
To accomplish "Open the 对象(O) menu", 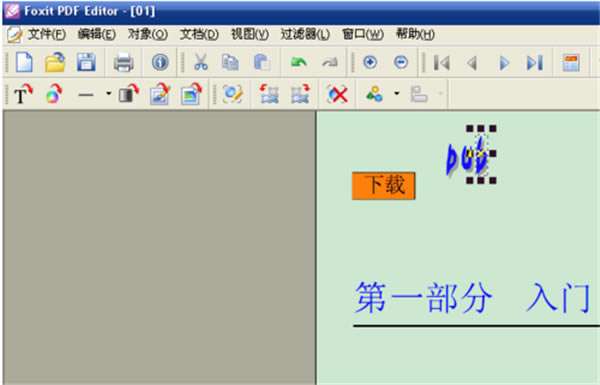I will pos(148,34).
